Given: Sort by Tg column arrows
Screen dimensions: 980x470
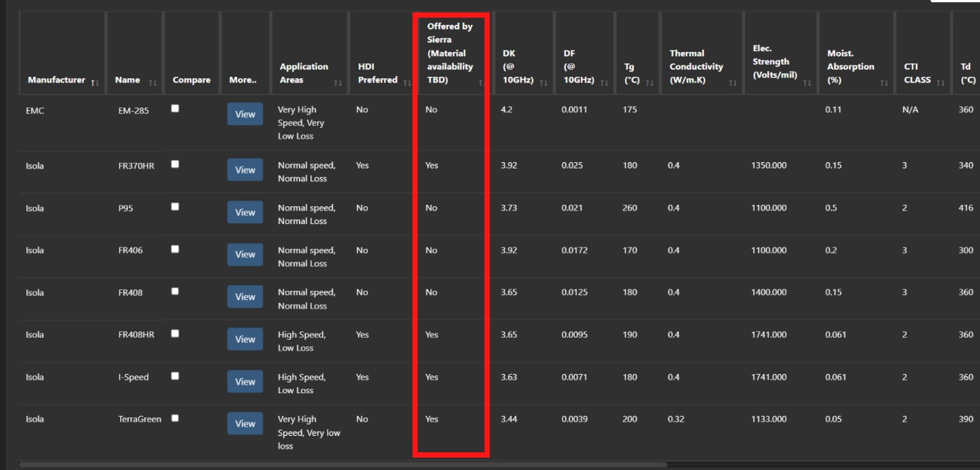Looking at the screenshot, I should click(649, 83).
